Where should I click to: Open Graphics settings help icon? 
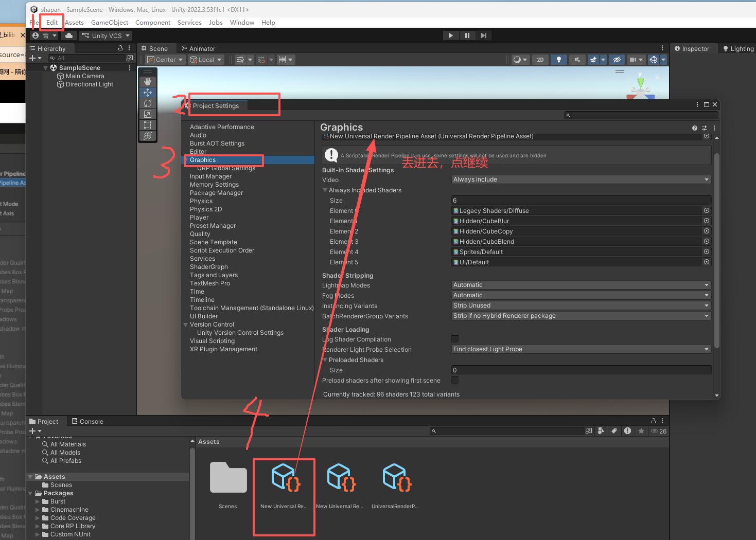click(x=695, y=128)
